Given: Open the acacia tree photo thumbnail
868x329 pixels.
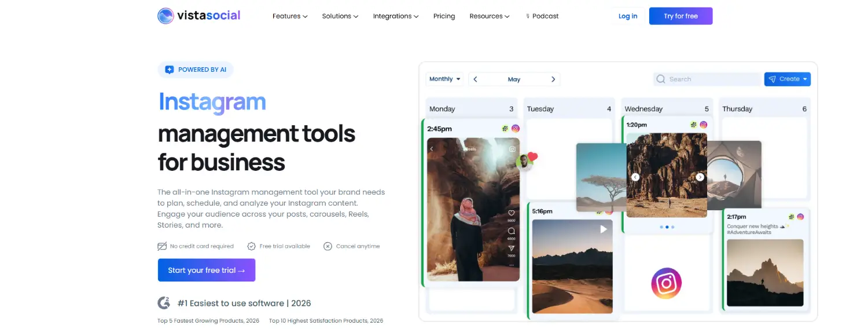Looking at the screenshot, I should pos(601,177).
